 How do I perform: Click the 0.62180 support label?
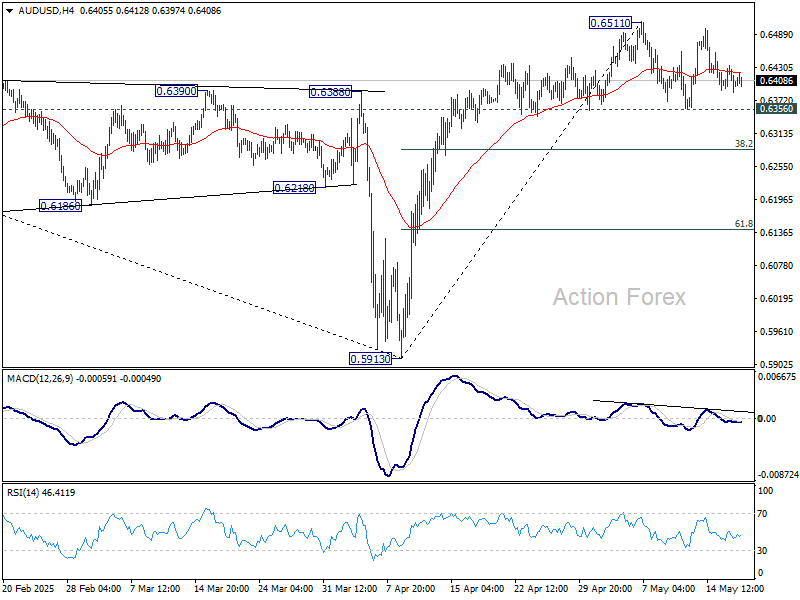click(x=294, y=188)
